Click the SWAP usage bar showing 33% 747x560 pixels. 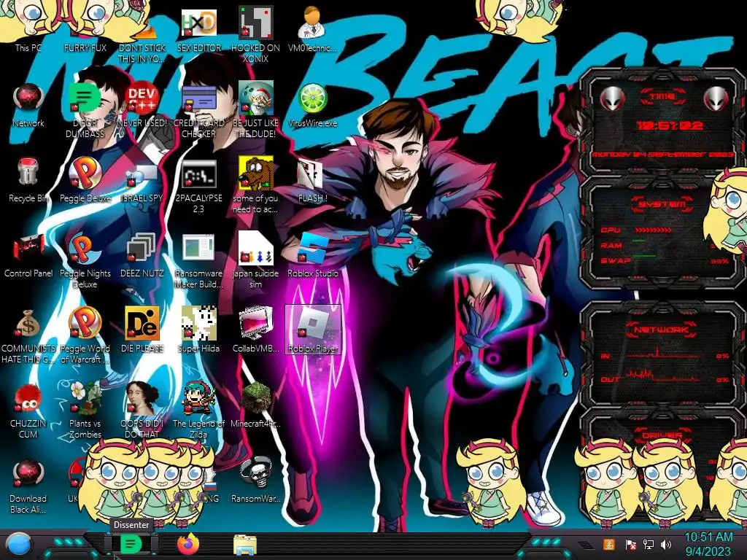[643, 256]
